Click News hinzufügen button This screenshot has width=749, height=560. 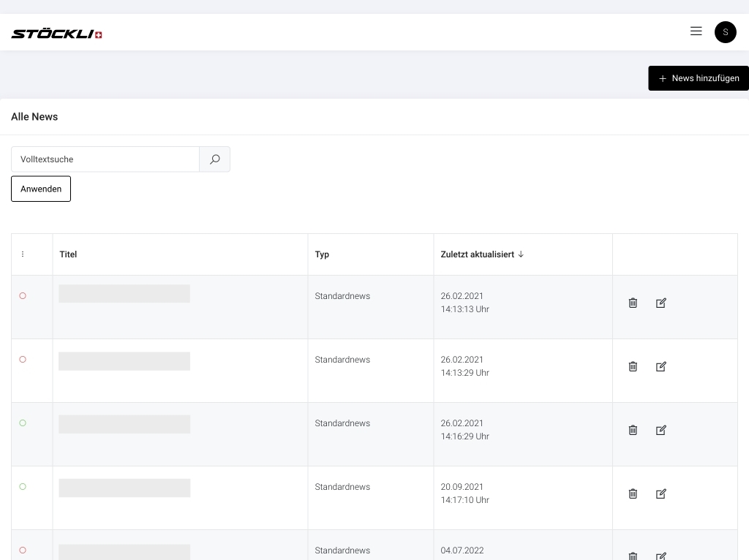(x=699, y=78)
